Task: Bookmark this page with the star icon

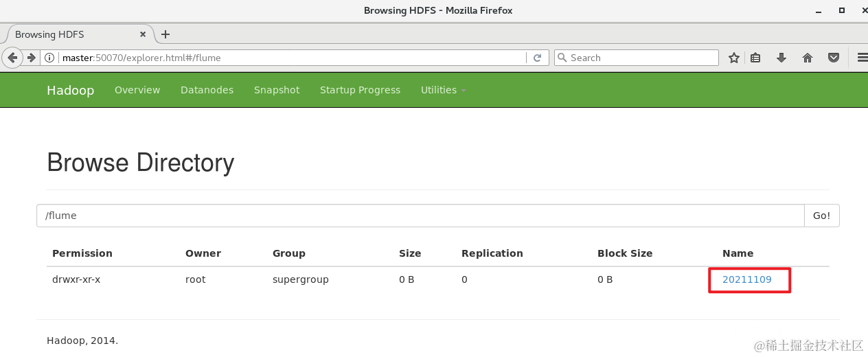Action: pyautogui.click(x=734, y=58)
